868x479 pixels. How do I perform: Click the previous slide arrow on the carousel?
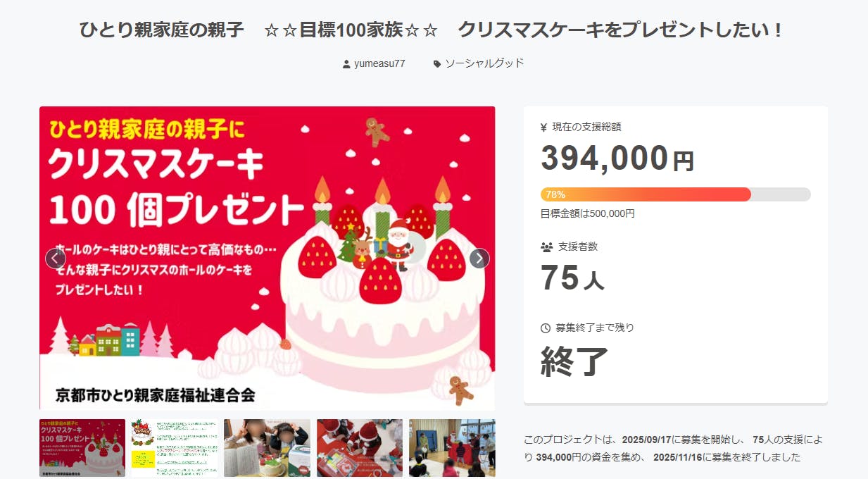pyautogui.click(x=56, y=259)
